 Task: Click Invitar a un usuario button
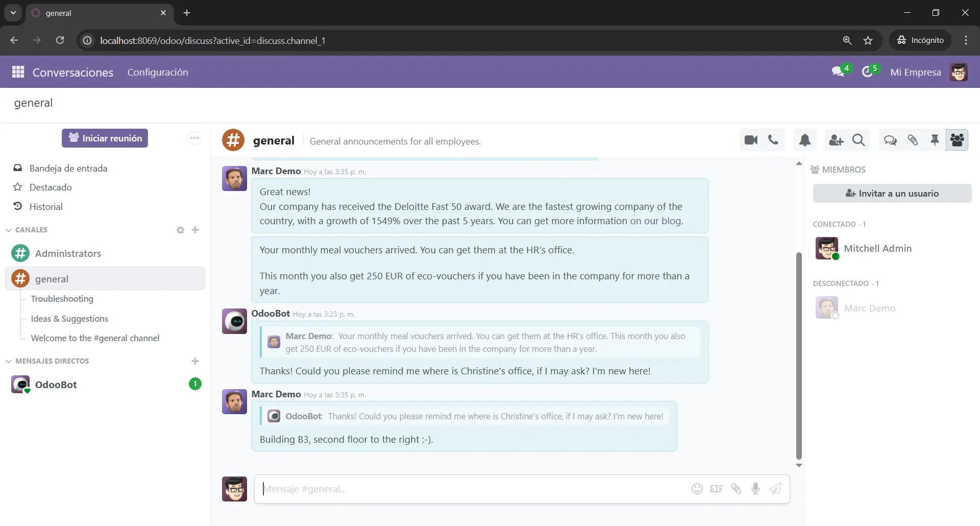pyautogui.click(x=892, y=194)
